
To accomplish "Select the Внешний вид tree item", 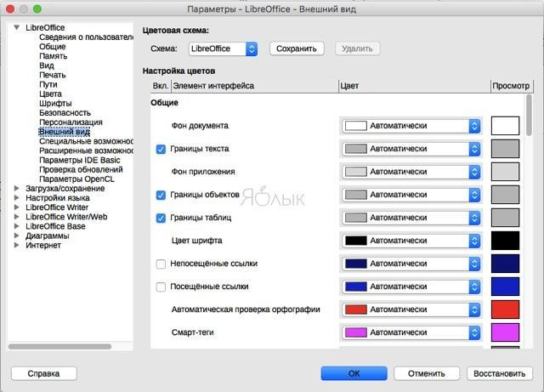I will tap(65, 132).
